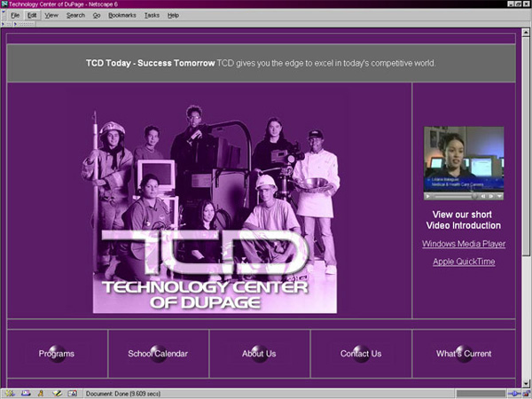Open the Composer pencil icon in status bar

click(57, 394)
